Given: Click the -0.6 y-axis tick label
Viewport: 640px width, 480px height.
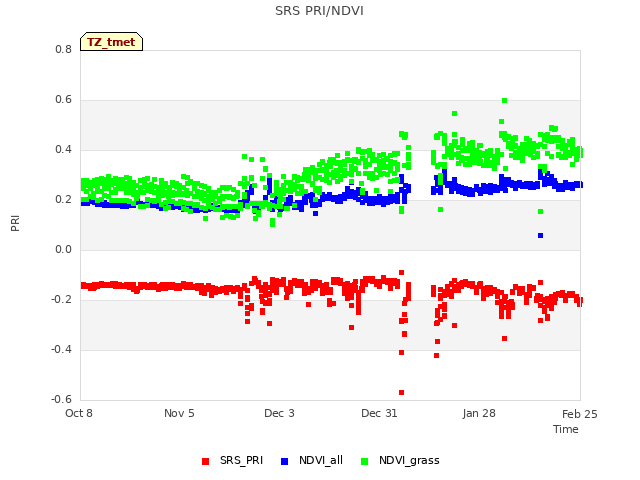Looking at the screenshot, I should coord(61,399).
